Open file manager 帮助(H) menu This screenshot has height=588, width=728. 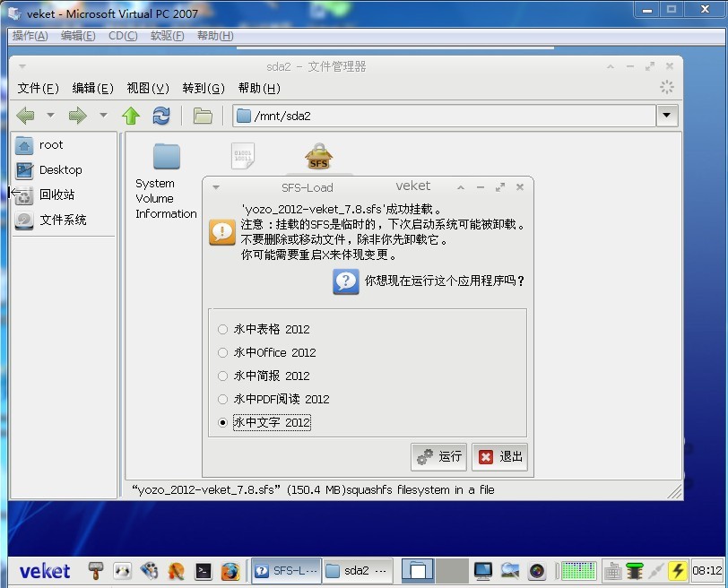259,88
